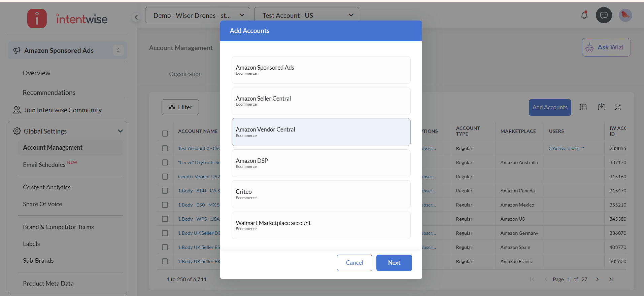This screenshot has height=296, width=644.
Task: Click the Next button in dialog
Action: [394, 263]
